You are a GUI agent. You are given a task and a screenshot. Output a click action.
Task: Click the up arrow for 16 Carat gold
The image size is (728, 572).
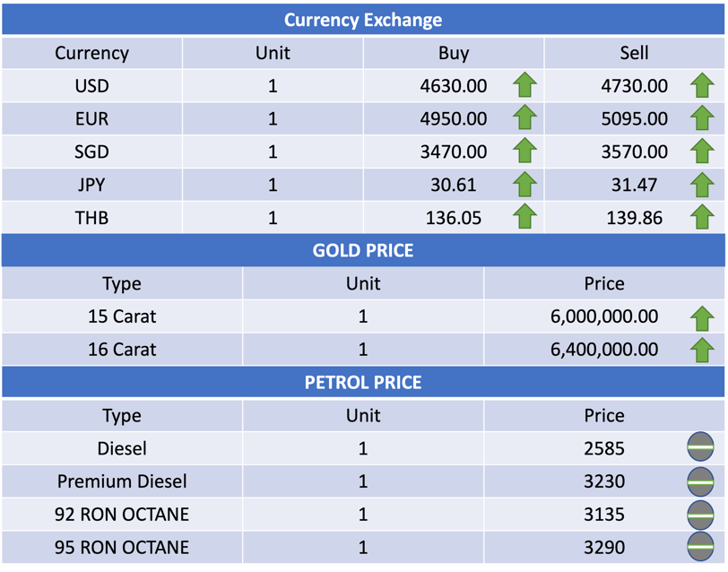pos(702,350)
